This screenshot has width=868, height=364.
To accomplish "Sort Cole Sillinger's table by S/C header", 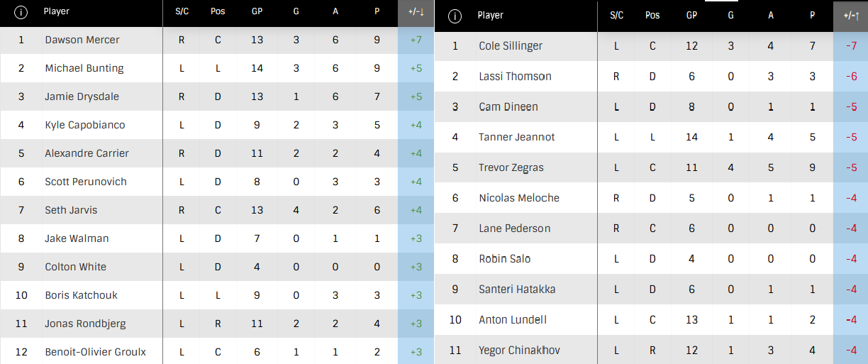I will (x=616, y=16).
